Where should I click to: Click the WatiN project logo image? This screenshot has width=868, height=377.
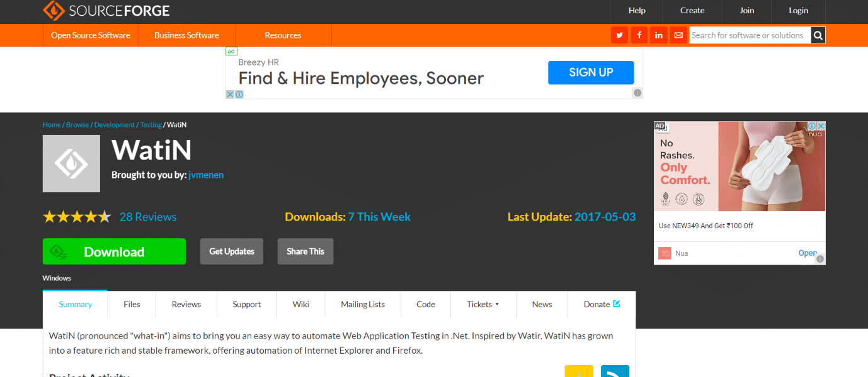pos(71,163)
